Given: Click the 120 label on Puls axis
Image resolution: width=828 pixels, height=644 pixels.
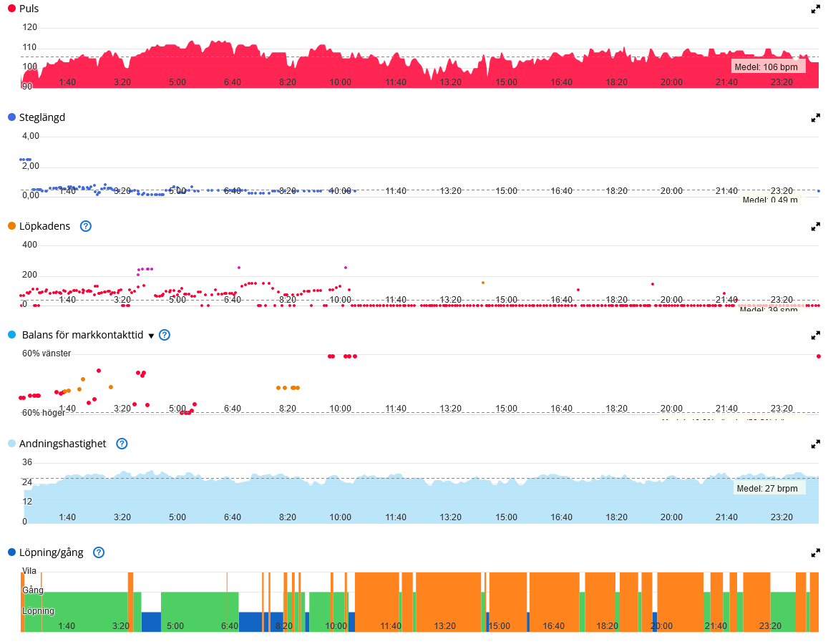Looking at the screenshot, I should tap(29, 27).
